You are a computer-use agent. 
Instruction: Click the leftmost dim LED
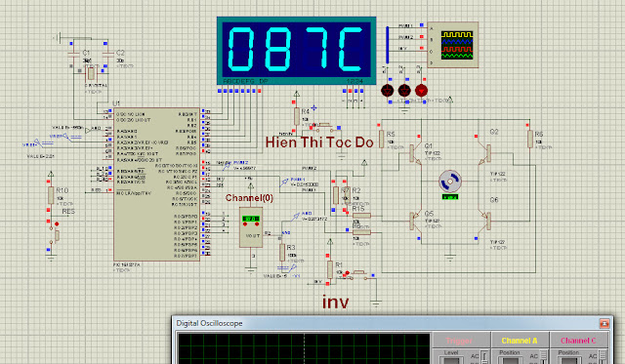[x=387, y=91]
